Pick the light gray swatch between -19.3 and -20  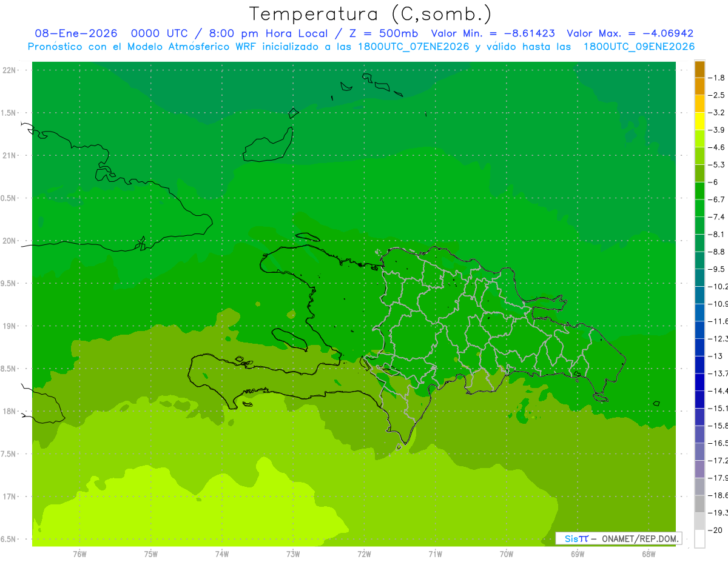pos(699,521)
